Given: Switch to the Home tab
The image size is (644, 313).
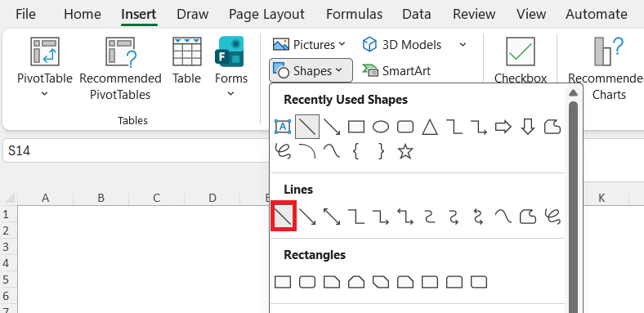Looking at the screenshot, I should [83, 15].
